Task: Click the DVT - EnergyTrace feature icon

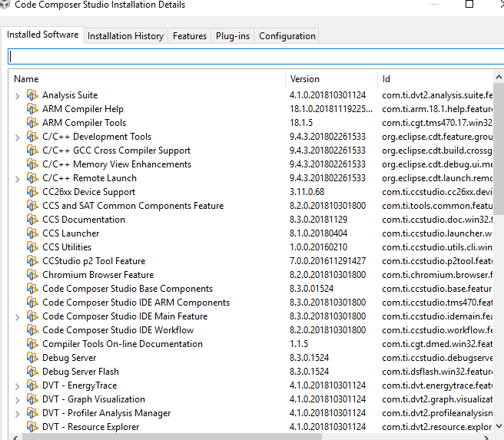Action: pyautogui.click(x=32, y=385)
